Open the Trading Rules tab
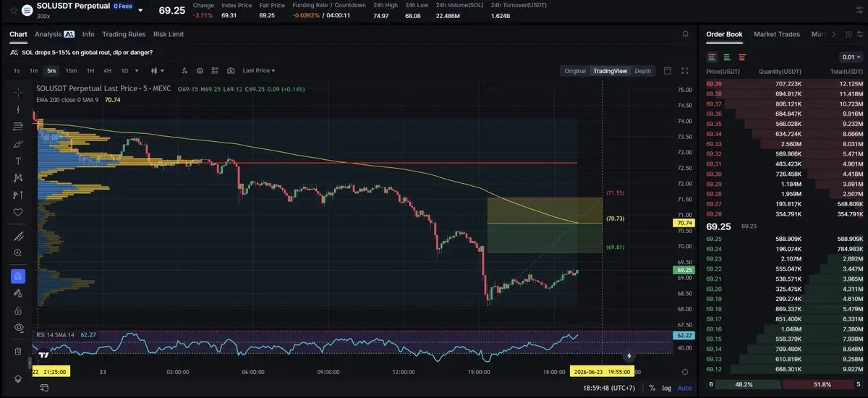868x398 pixels. pos(124,34)
